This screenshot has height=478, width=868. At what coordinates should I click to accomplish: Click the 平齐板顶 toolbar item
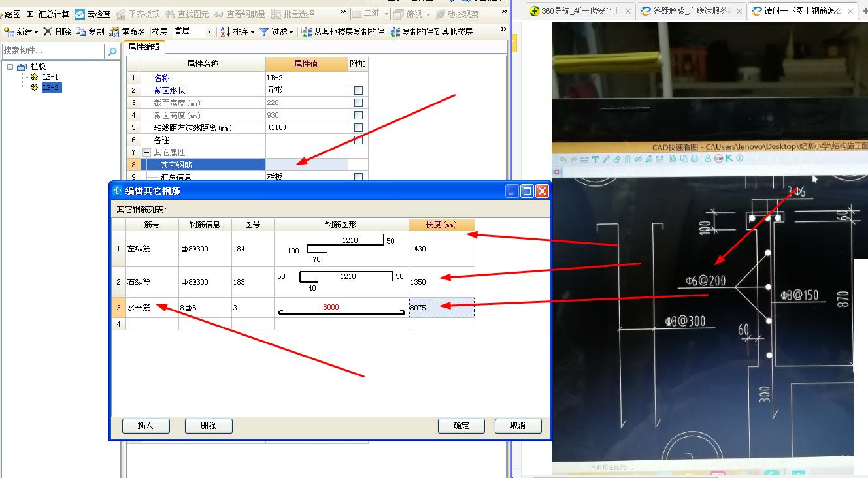(x=139, y=14)
